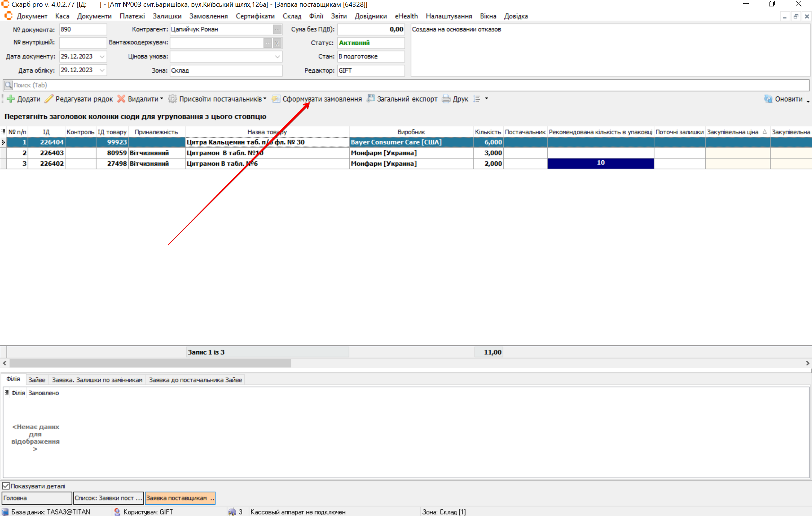Click the horizontal scrollbar thumb

click(150, 363)
